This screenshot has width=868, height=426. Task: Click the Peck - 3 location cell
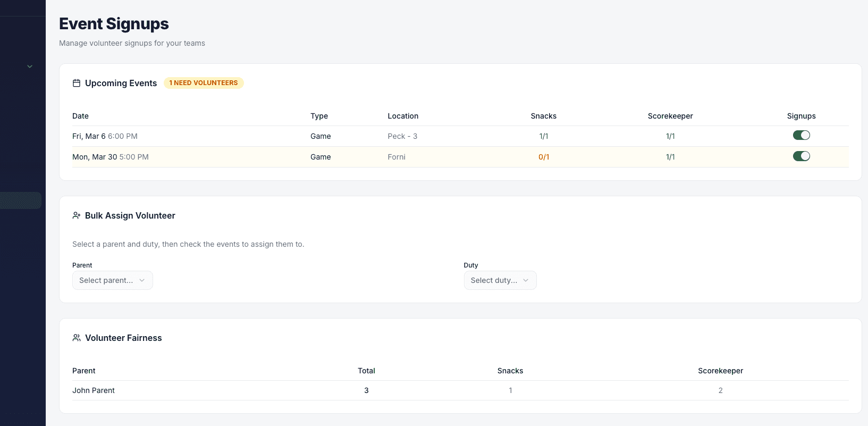click(402, 136)
